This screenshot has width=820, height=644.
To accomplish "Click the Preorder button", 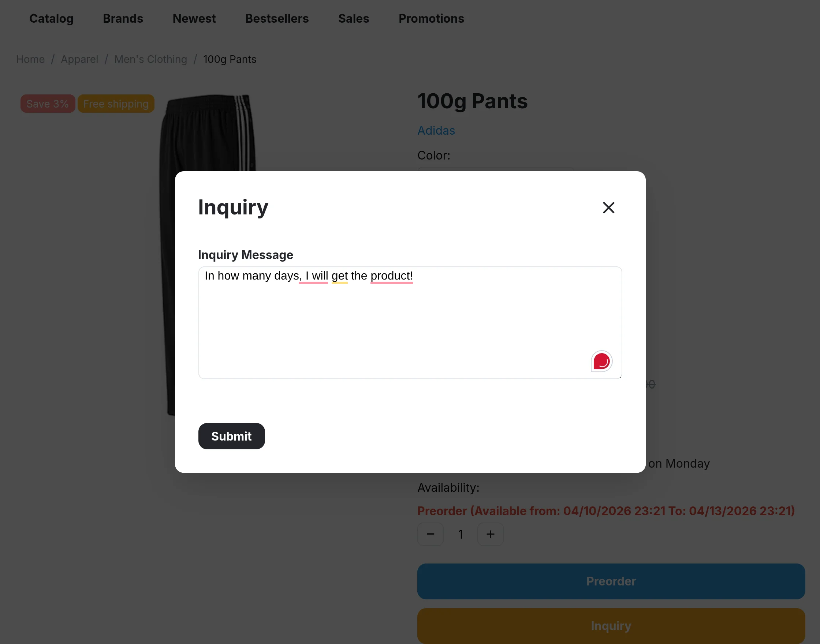I will 610,581.
